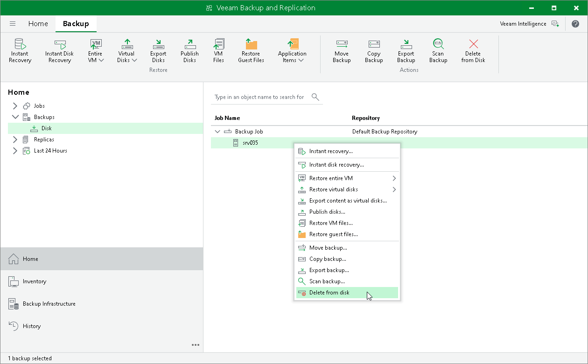Open the Inventory navigation view

[102, 281]
